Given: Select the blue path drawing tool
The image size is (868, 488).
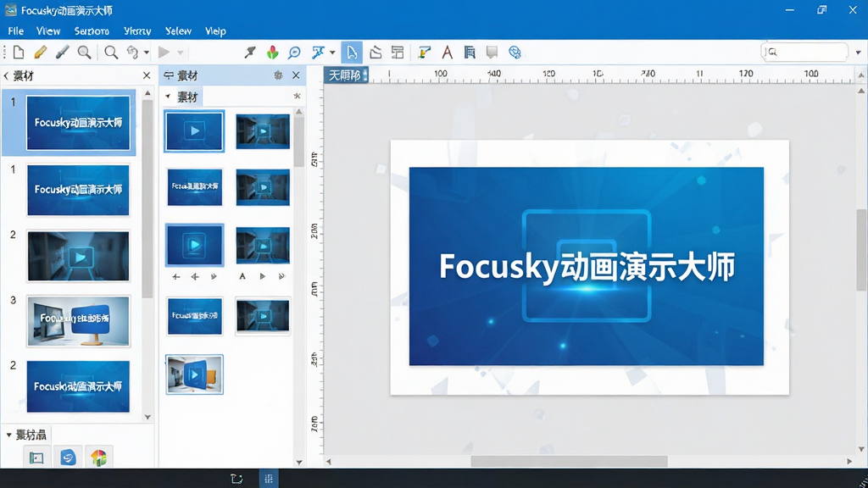Looking at the screenshot, I should pos(318,52).
